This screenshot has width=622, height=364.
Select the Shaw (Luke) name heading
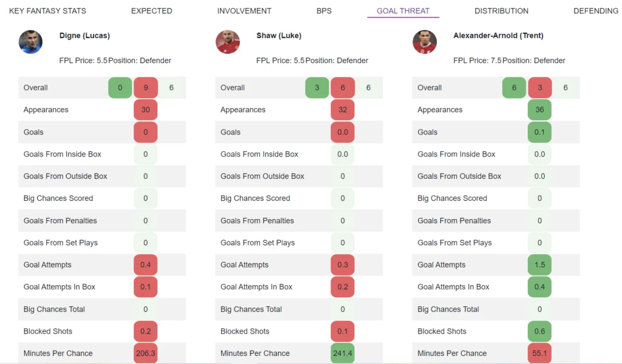coord(279,36)
